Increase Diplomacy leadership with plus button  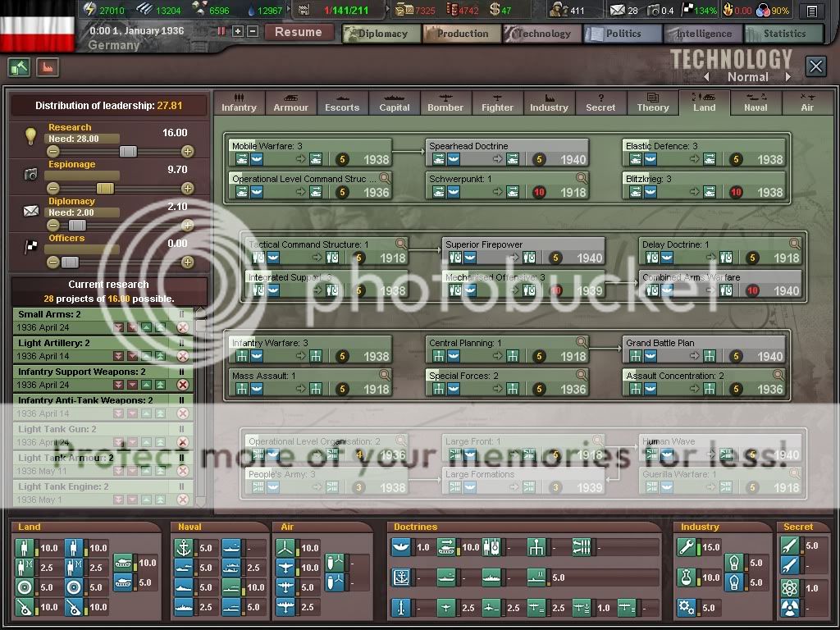pyautogui.click(x=188, y=226)
